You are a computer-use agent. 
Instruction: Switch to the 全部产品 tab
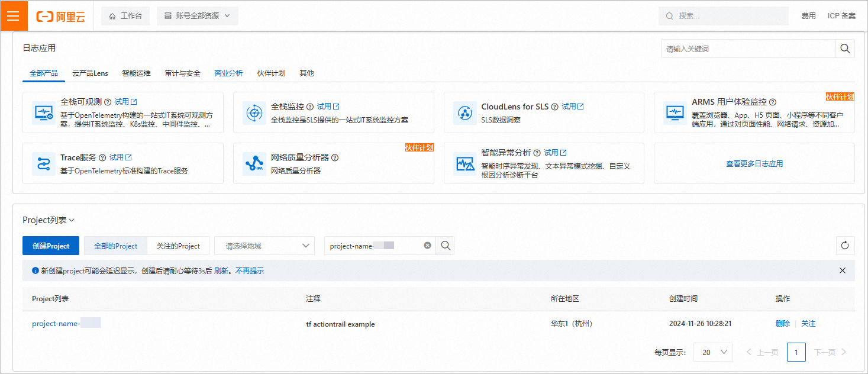tap(44, 73)
